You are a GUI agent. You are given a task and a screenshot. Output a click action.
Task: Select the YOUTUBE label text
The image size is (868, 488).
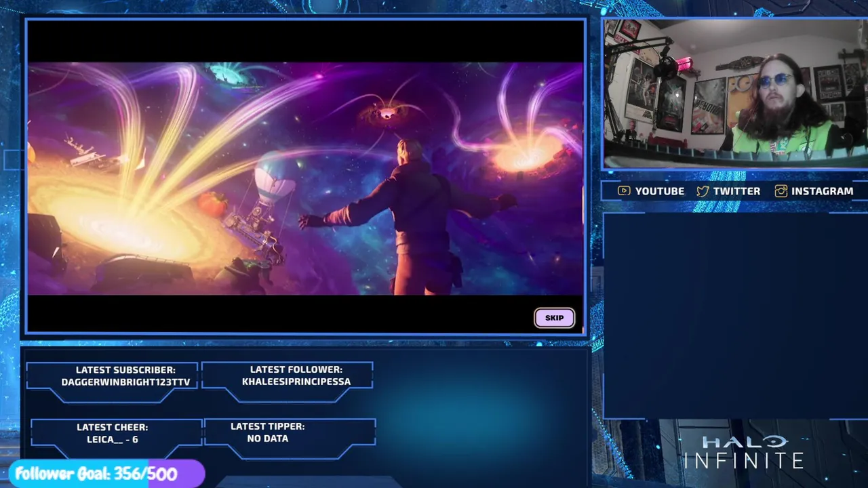pos(659,191)
